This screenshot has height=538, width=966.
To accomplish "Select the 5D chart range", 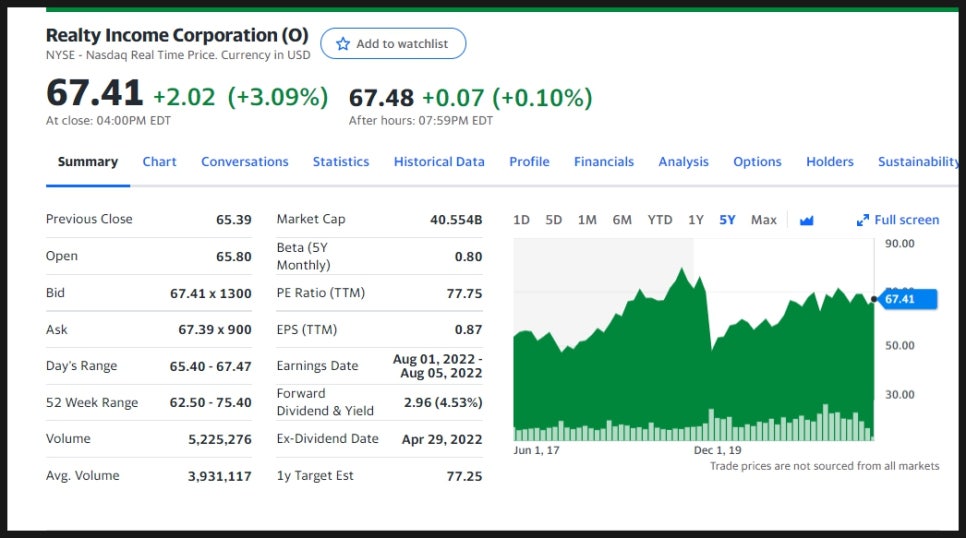I will (x=553, y=220).
